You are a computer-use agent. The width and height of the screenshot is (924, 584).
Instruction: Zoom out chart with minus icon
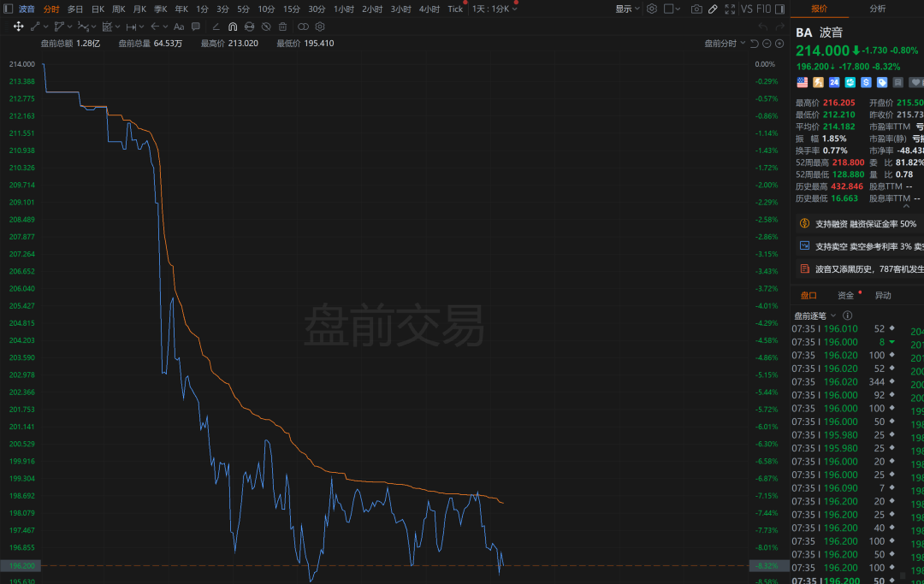[767, 44]
